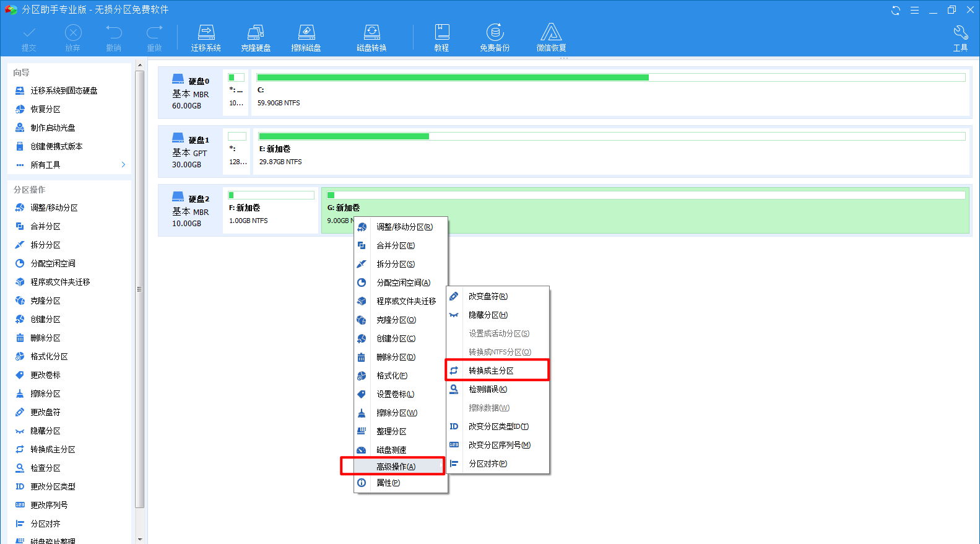Select the 擦除磁盘 toolbar icon

pos(306,38)
